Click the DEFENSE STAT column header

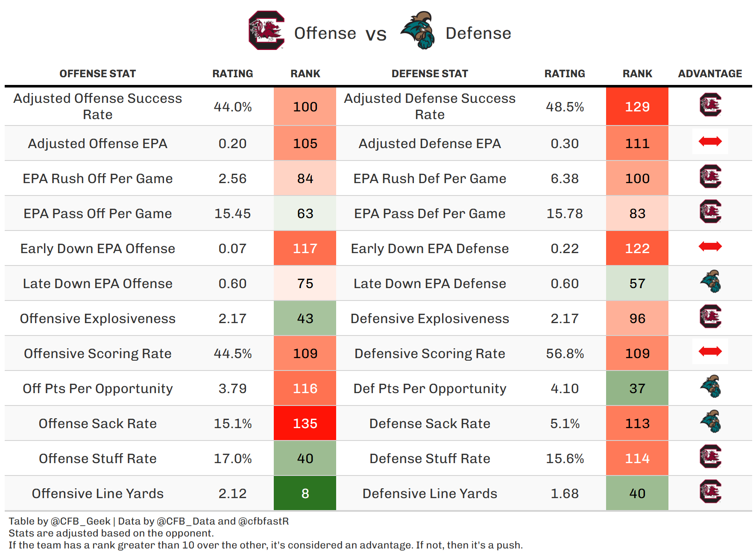[x=430, y=74]
